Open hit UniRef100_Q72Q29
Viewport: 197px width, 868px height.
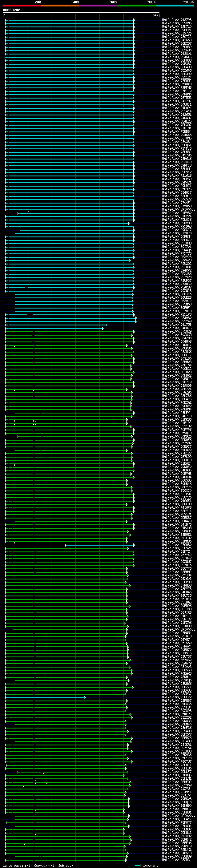tap(177, 332)
